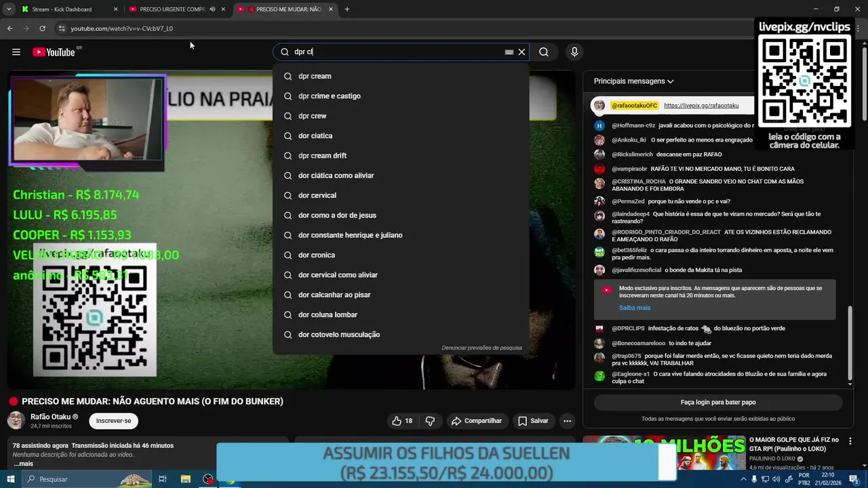Screen dimensions: 868x488
Task: Open the YouTube hamburger guide menu
Action: click(x=16, y=52)
